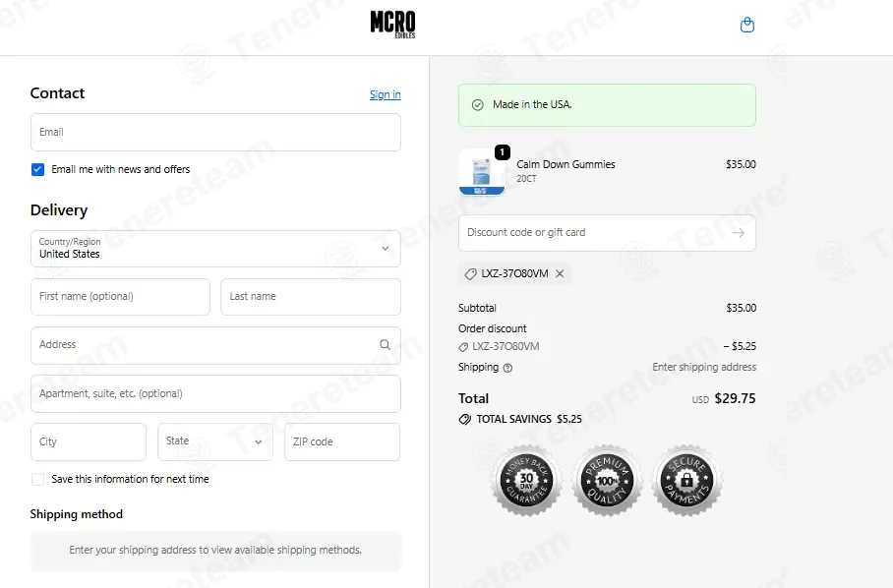
Task: Focus the Last name field
Action: pos(311,297)
